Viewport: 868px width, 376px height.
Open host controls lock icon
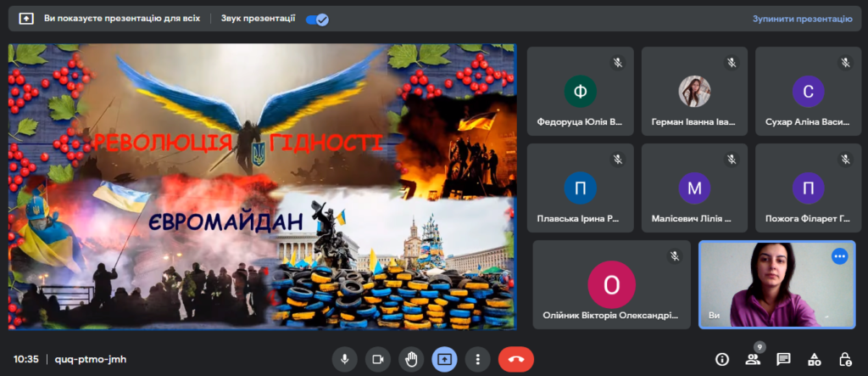pos(844,359)
